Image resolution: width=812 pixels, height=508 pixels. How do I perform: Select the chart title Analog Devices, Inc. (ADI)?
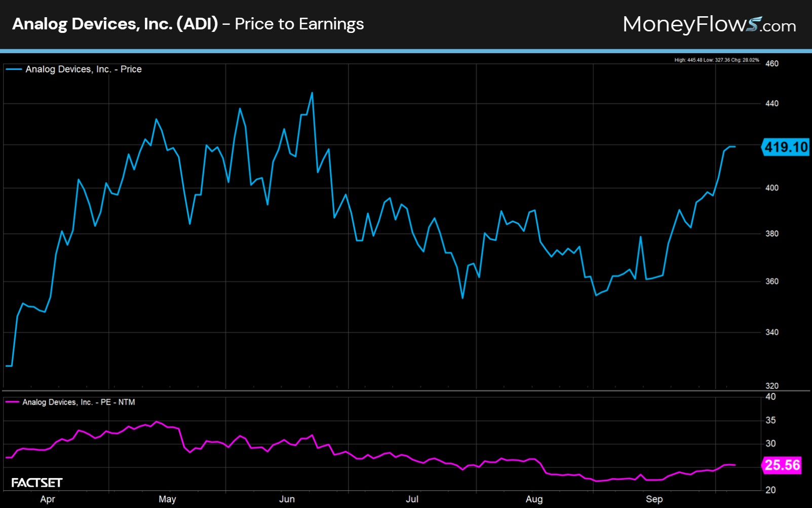(115, 24)
